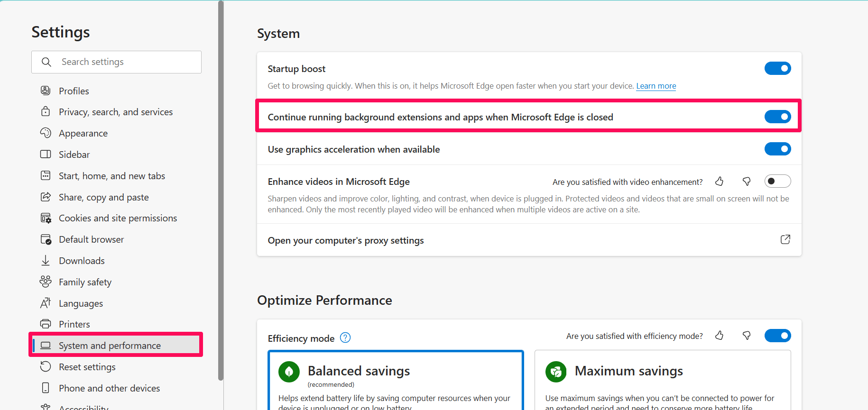
Task: Click the Privacy lock icon
Action: click(x=46, y=111)
